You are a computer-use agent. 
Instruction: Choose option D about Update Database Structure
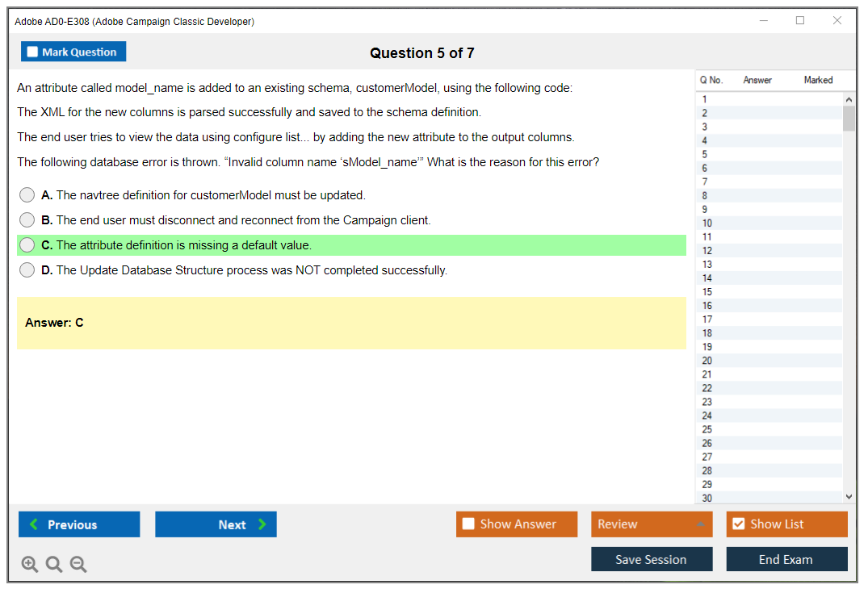27,270
